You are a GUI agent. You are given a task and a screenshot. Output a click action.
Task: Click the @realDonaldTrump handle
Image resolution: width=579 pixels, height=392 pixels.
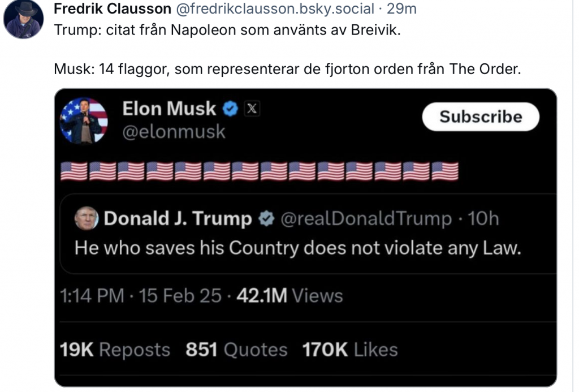click(x=366, y=219)
